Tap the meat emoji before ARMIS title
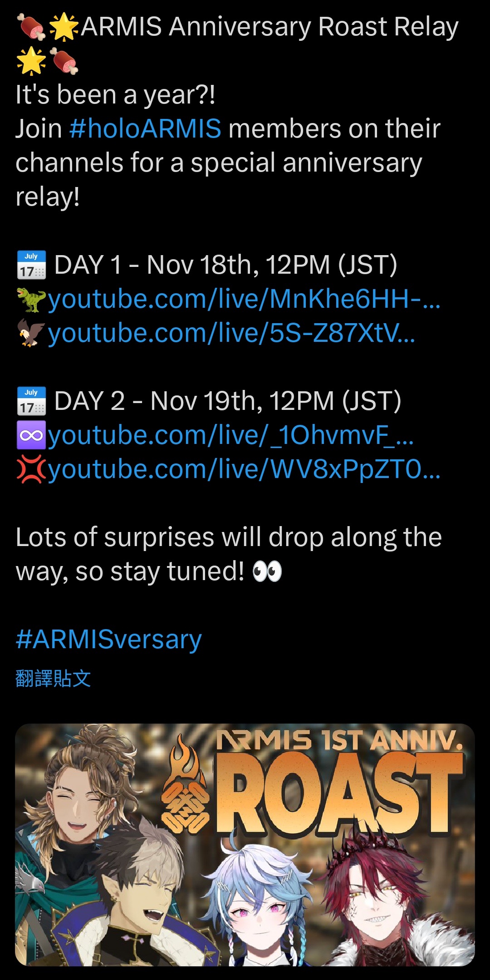Viewport: 490px width, 980px height. tap(31, 26)
